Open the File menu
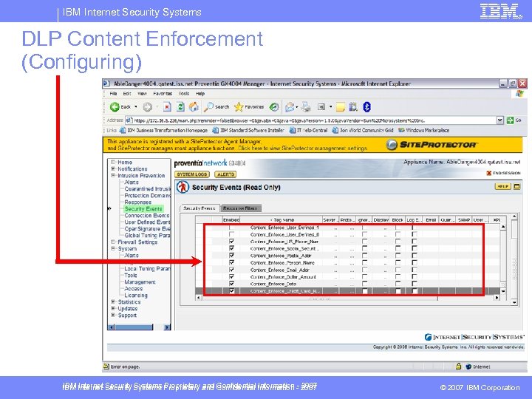 [113, 94]
